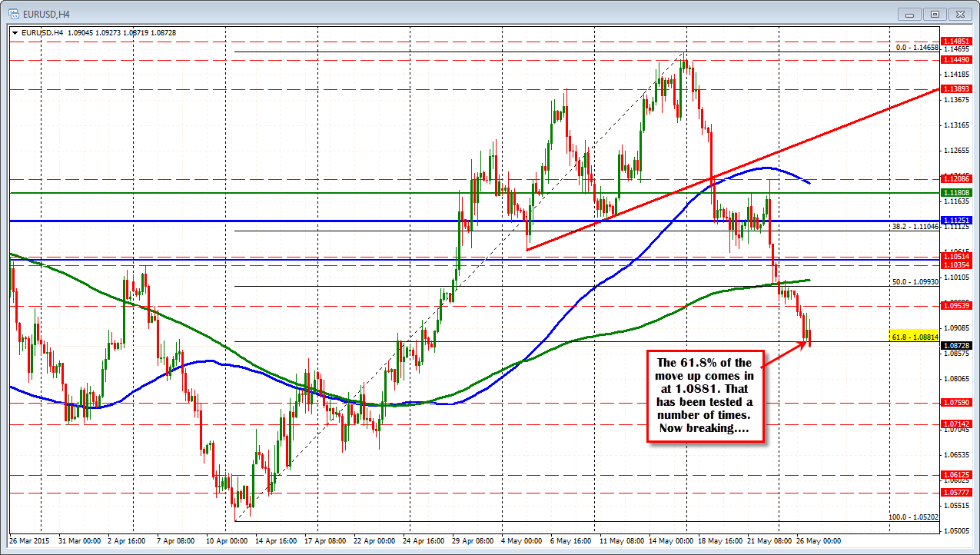Select the 1.07590 red price label
Screen dimensions: 980x555
[x=956, y=402]
